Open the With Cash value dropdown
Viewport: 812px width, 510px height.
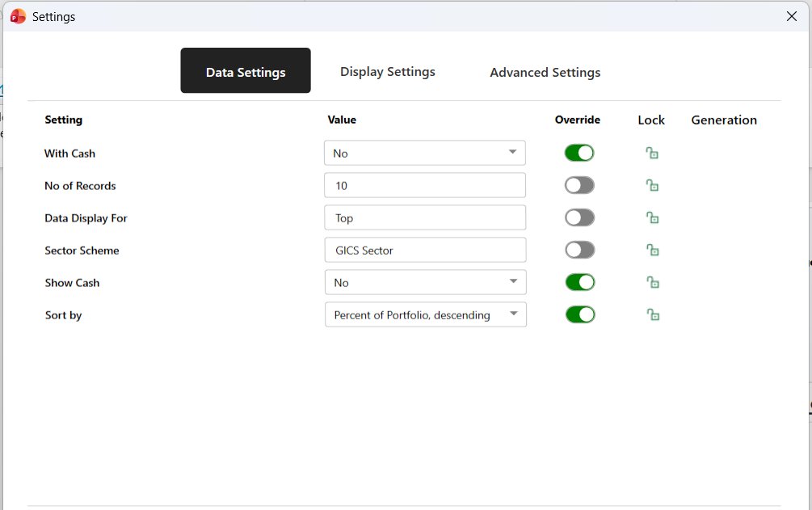(424, 153)
